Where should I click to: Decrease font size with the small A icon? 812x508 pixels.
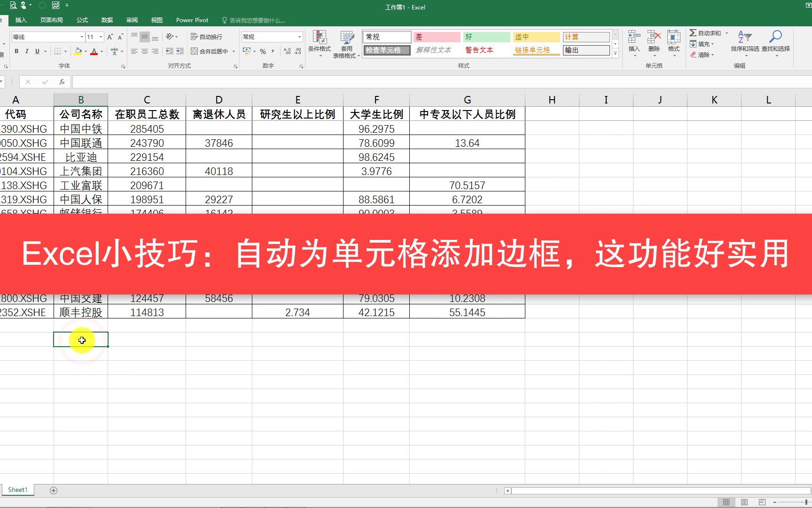pos(120,37)
